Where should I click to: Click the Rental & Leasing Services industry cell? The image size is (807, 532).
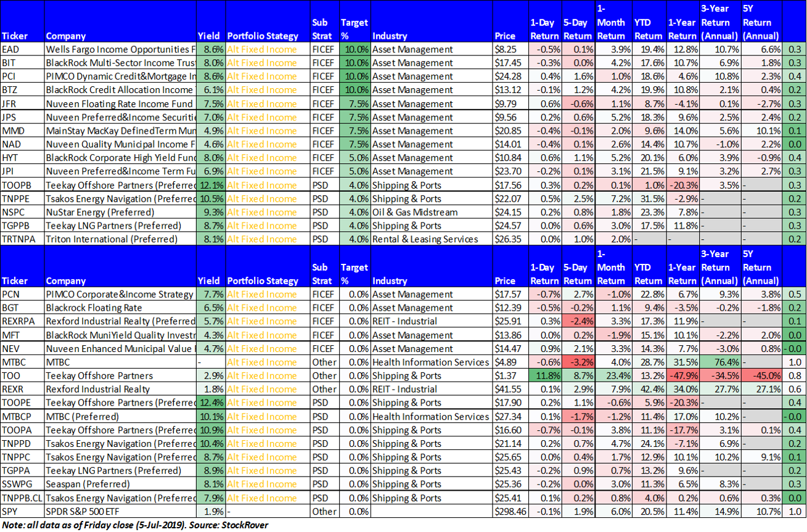point(431,239)
